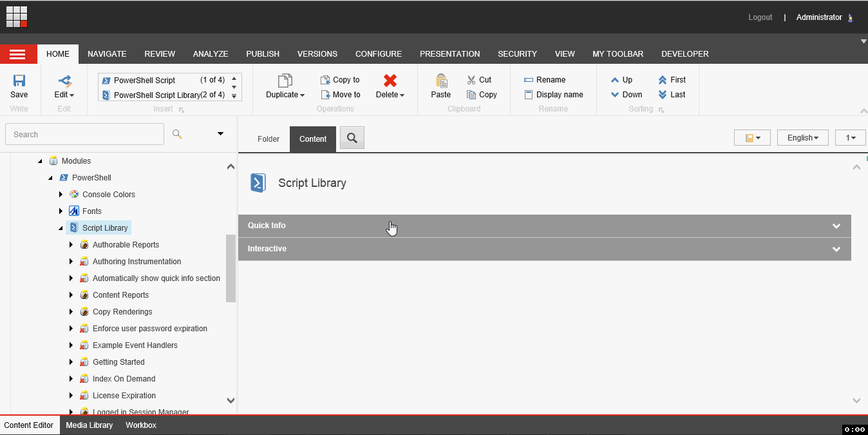Viewport: 868px width, 435px height.
Task: Click the Rename item icon
Action: 529,80
